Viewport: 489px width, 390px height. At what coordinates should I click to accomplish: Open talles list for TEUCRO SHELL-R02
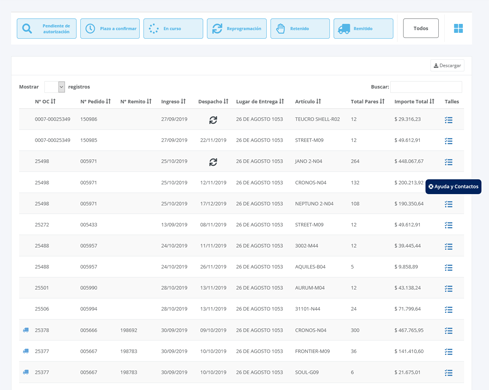tap(449, 120)
